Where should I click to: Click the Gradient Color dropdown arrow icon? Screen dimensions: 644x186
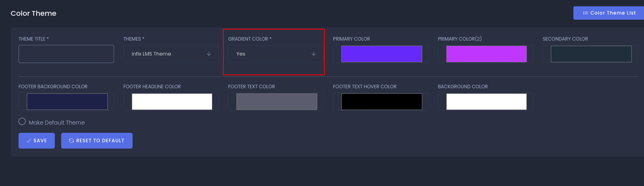[x=314, y=54]
